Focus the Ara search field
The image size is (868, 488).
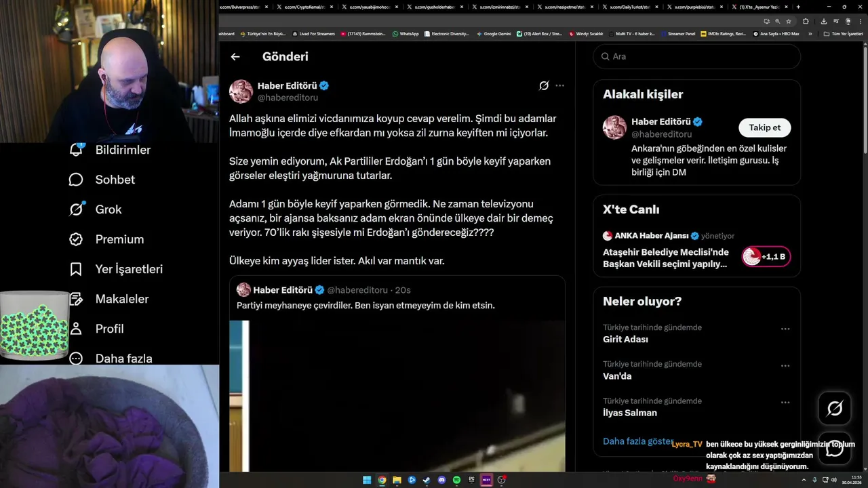[697, 56]
